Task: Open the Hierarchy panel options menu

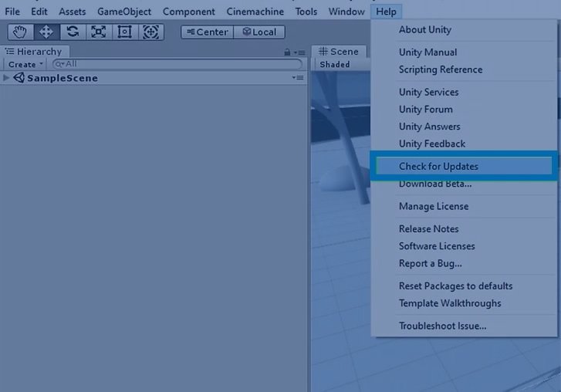Action: pyautogui.click(x=300, y=52)
